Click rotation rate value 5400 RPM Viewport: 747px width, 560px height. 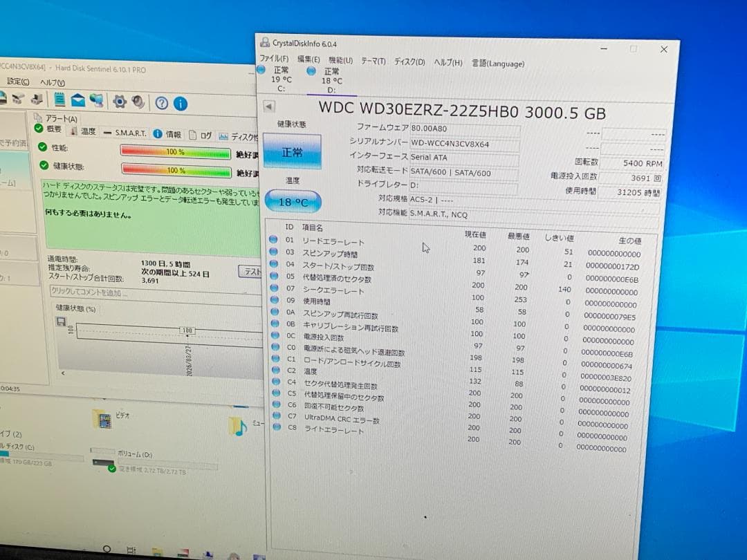tap(633, 163)
